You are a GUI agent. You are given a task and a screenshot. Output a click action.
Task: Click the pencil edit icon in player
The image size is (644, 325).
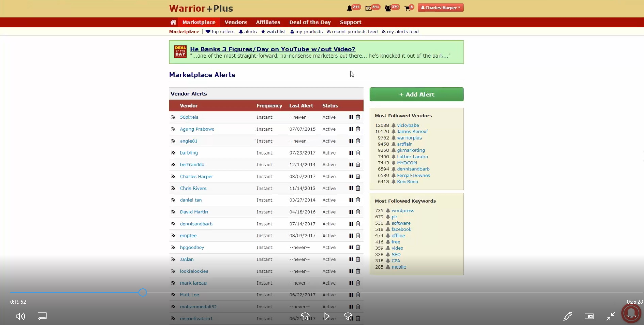tap(568, 316)
